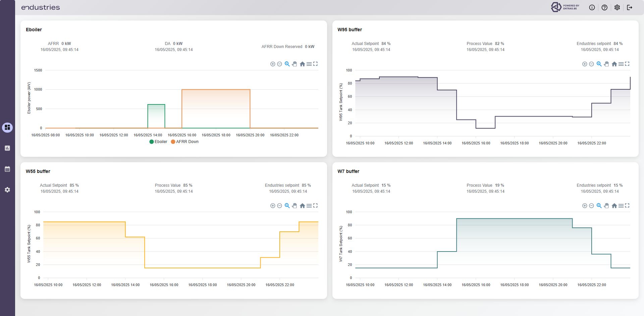The width and height of the screenshot is (644, 316).
Task: Open the bar chart analytics sidebar icon
Action: click(x=7, y=148)
